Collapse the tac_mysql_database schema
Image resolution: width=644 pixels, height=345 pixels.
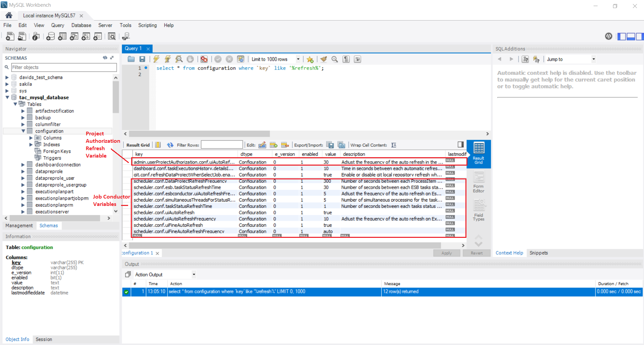[x=7, y=97]
